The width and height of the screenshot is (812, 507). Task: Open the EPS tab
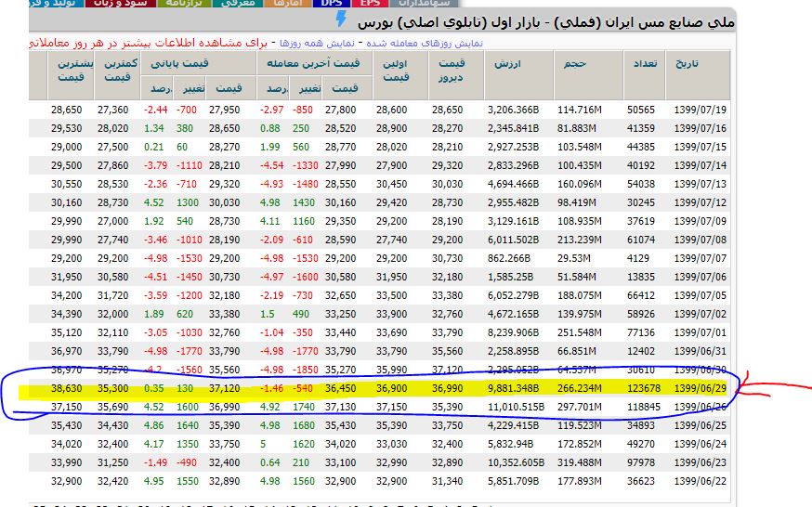click(x=370, y=3)
